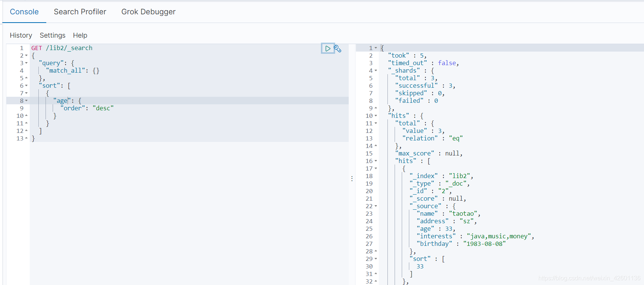Image resolution: width=644 pixels, height=285 pixels.
Task: Click the "_score" : null line
Action: click(438, 198)
